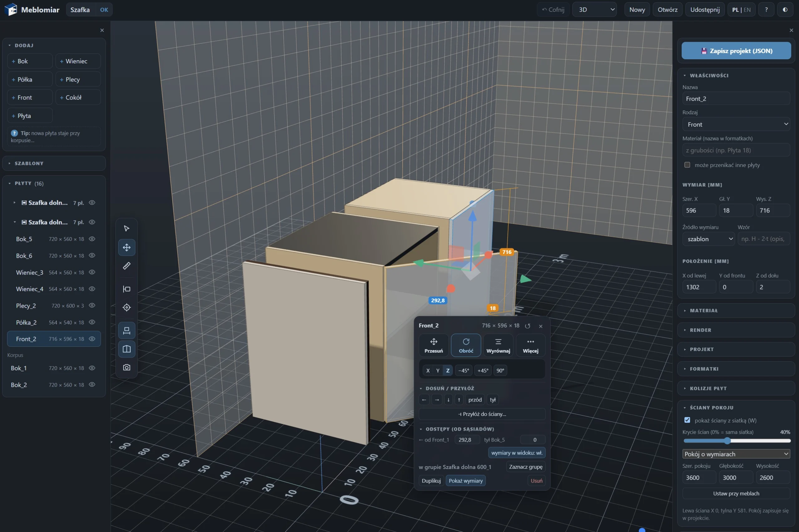799x532 pixels.
Task: Click Usuń to delete Front_2
Action: 536,481
